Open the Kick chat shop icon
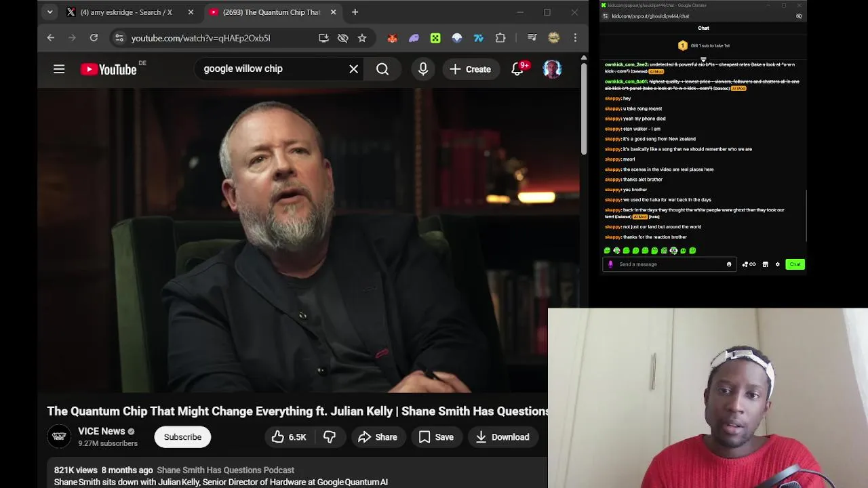 tap(765, 264)
